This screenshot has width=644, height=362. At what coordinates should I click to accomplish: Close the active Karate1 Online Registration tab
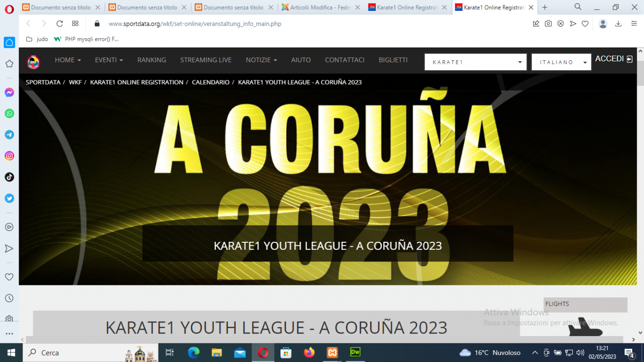pyautogui.click(x=531, y=7)
